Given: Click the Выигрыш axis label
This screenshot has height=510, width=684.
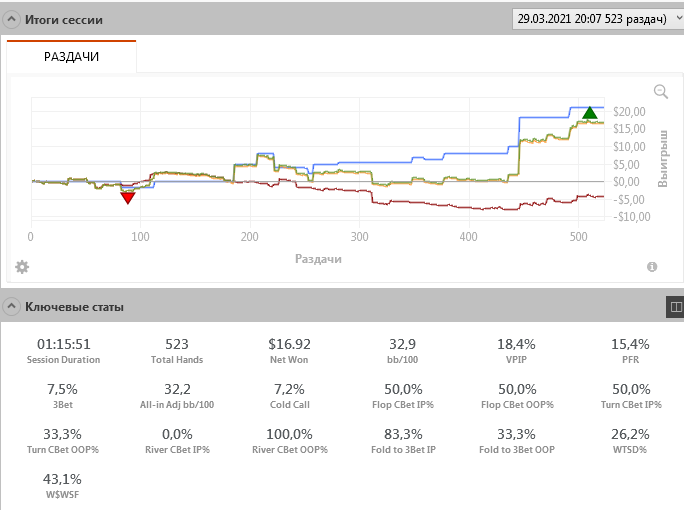Looking at the screenshot, I should click(663, 158).
